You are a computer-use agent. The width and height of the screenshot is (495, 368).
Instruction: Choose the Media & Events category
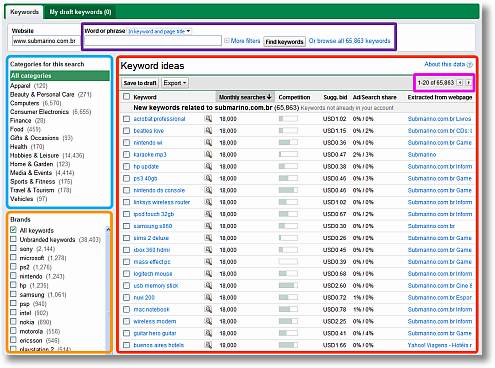pos(31,173)
